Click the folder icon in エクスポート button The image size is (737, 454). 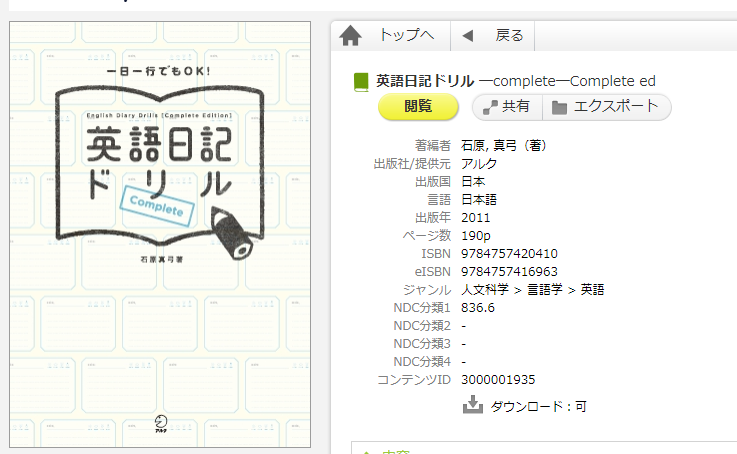[x=559, y=108]
